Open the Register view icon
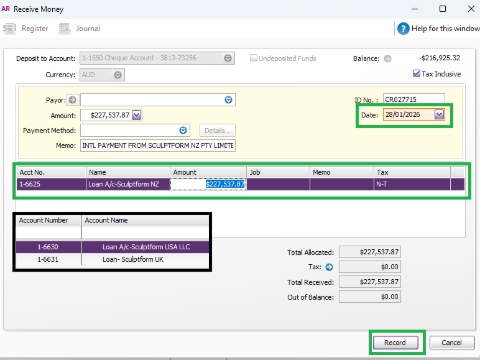The height and width of the screenshot is (360, 480). point(9,29)
